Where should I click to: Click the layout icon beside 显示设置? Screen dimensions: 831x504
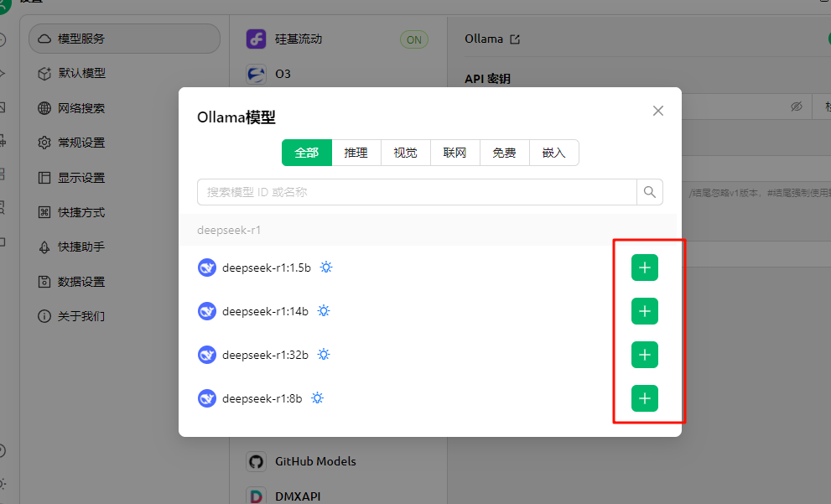click(44, 178)
